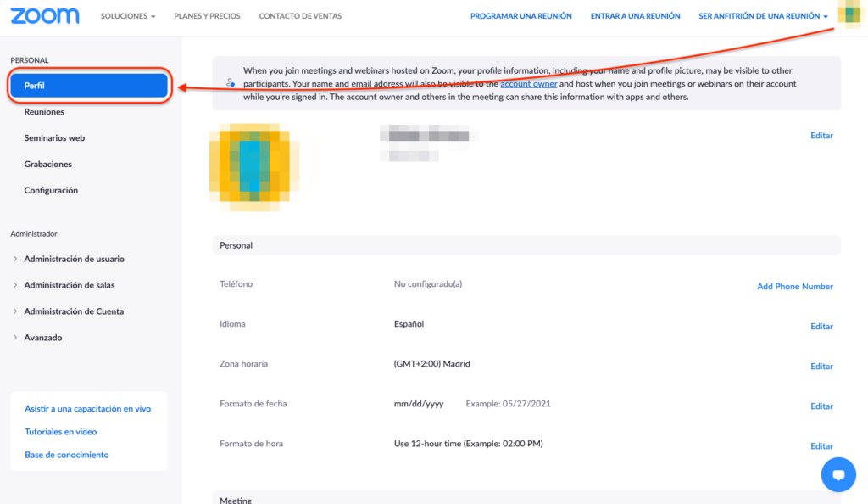Open Asistir a una capacitación en vivo
This screenshot has width=868, height=504.
87,409
